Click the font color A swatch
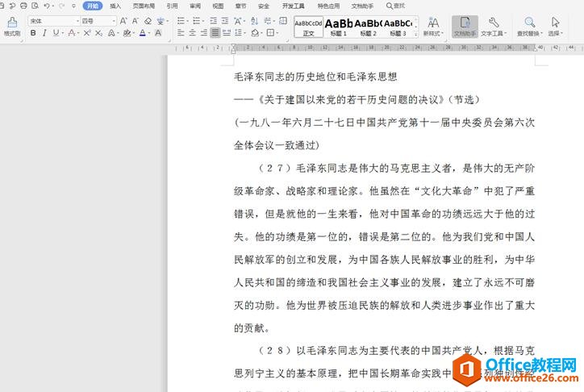The width and height of the screenshot is (584, 392). pos(143,33)
